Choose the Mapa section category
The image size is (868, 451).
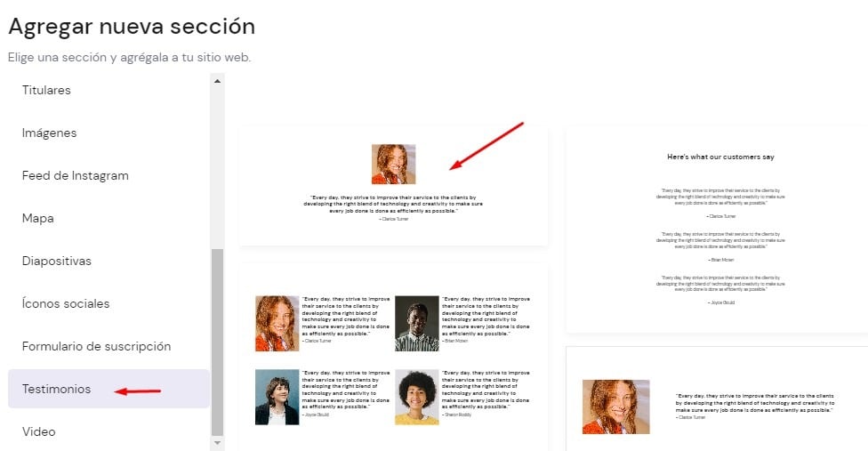37,218
